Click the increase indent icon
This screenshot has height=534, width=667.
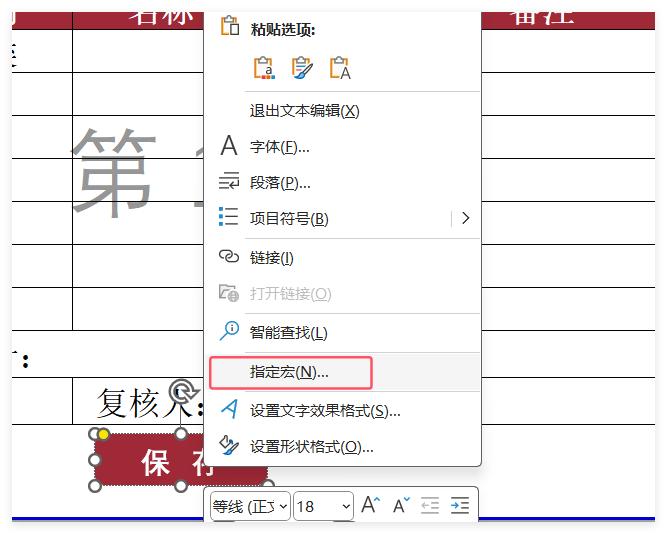459,506
